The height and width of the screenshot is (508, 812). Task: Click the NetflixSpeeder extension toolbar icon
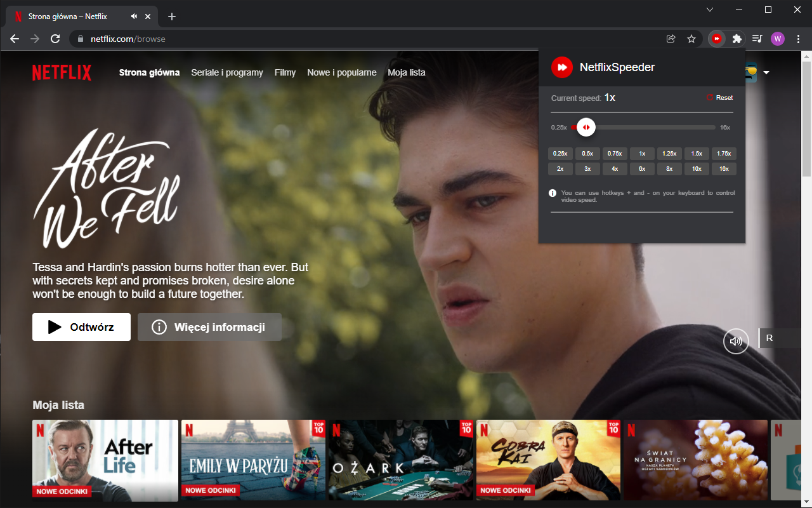pyautogui.click(x=717, y=39)
